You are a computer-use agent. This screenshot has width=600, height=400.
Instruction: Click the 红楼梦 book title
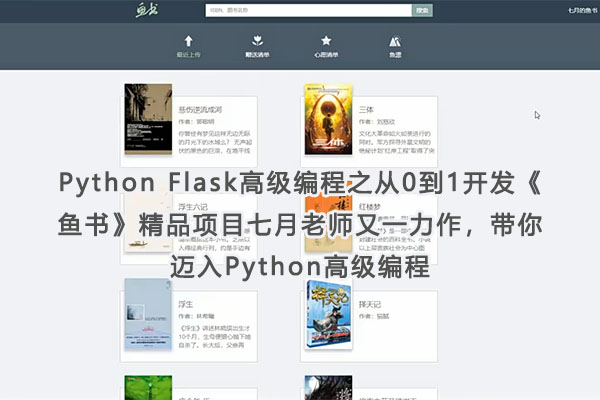pyautogui.click(x=370, y=207)
